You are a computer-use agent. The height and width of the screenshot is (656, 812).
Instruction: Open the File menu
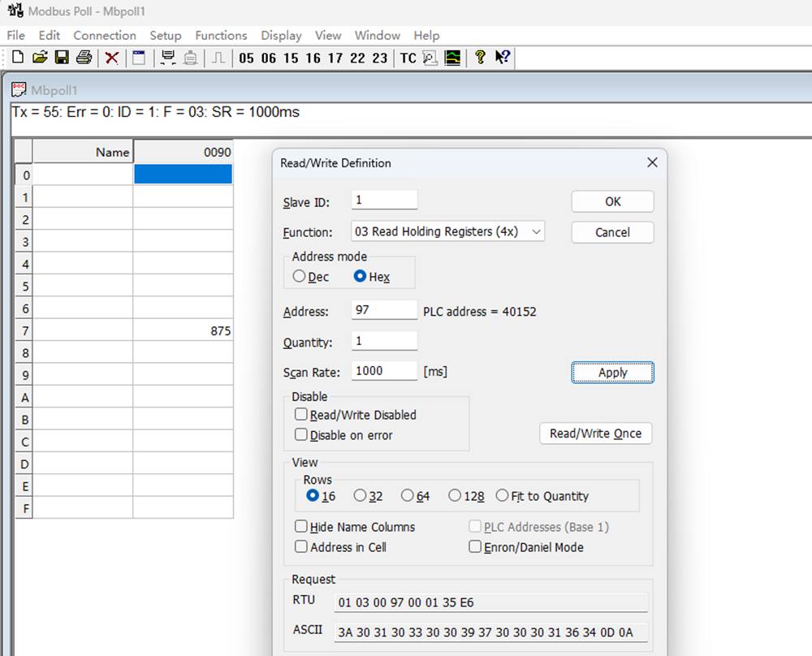15,35
